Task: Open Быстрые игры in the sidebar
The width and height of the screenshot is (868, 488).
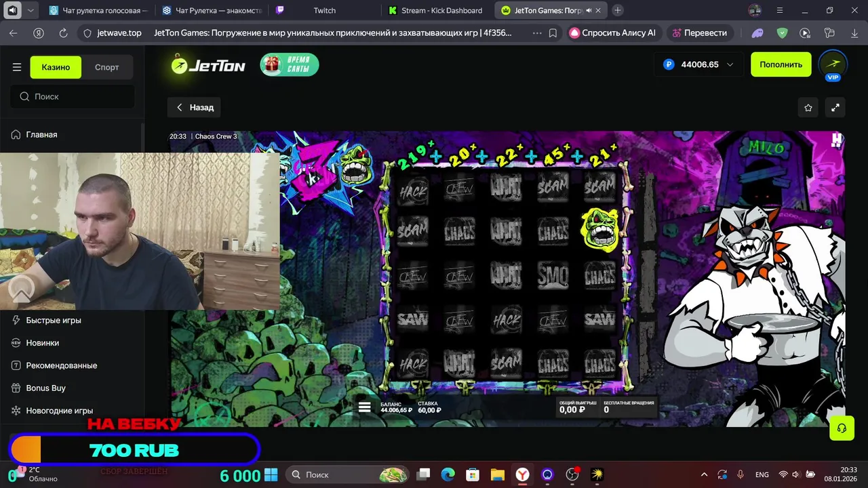Action: pyautogui.click(x=54, y=320)
